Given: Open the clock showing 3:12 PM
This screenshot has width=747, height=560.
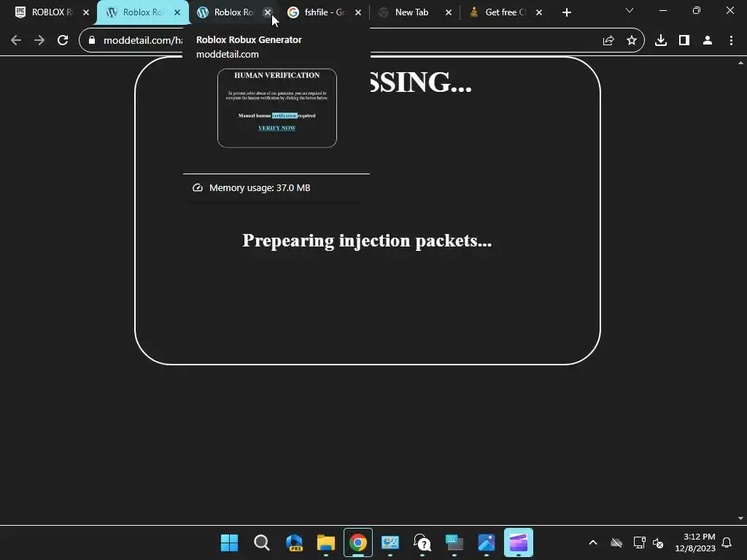Looking at the screenshot, I should (x=695, y=542).
